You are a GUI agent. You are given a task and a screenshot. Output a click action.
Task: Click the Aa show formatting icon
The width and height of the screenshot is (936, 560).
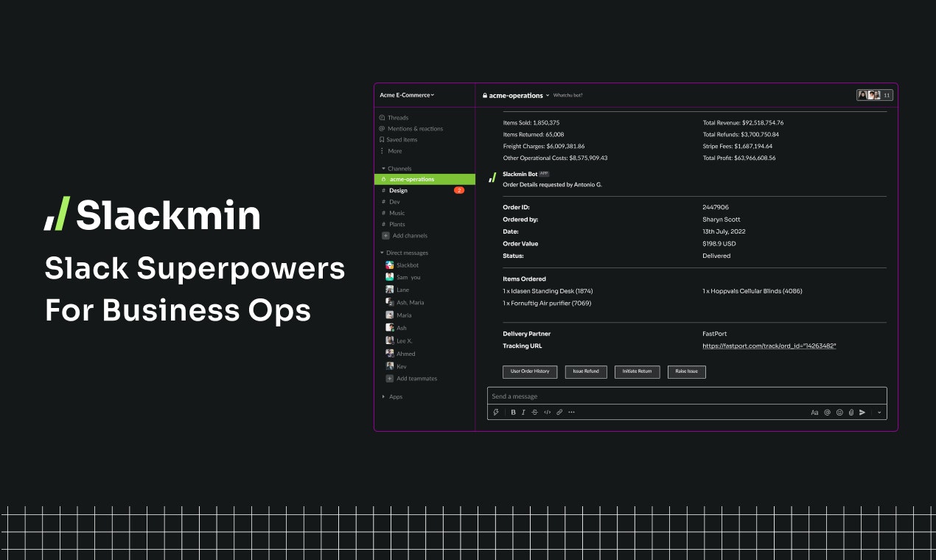(814, 413)
